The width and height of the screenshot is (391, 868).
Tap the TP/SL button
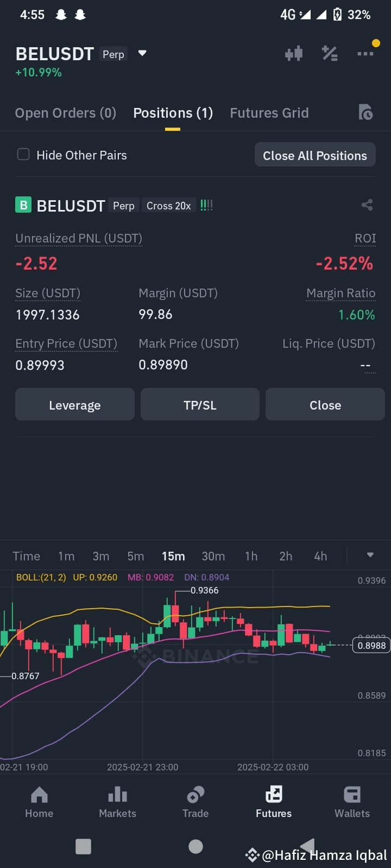pyautogui.click(x=200, y=405)
